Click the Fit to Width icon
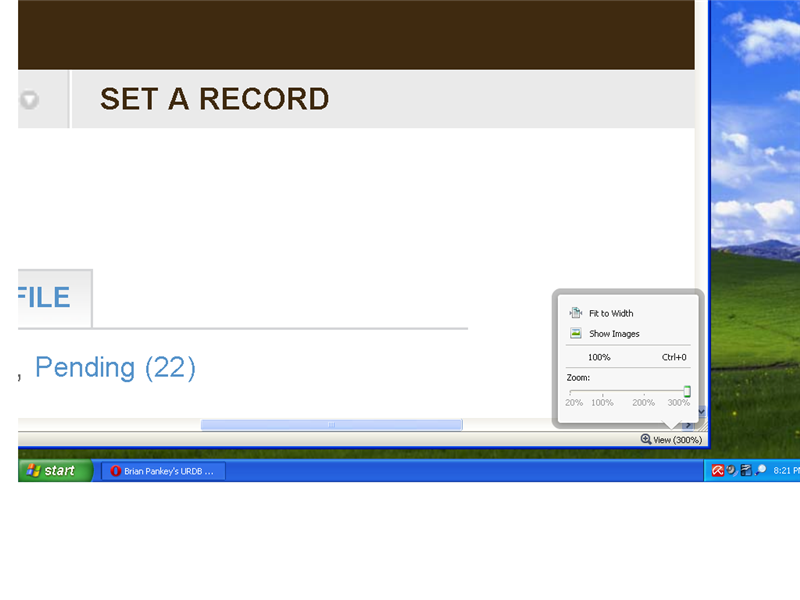 pyautogui.click(x=576, y=312)
